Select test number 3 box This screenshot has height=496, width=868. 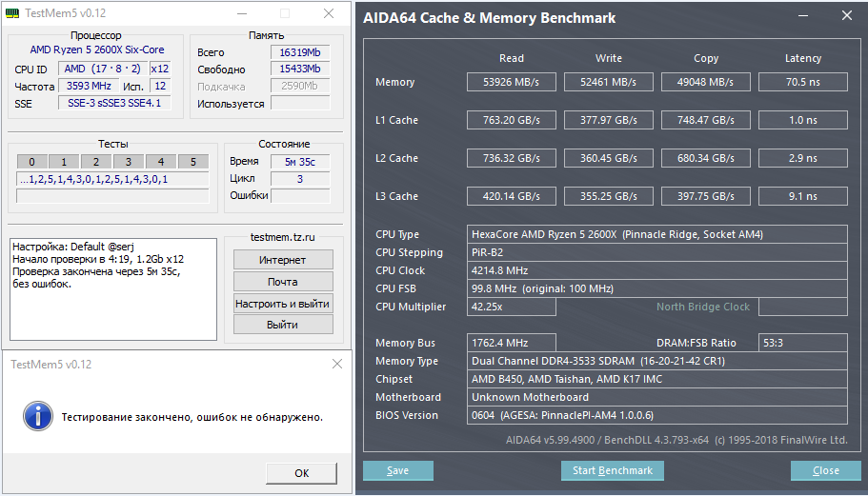coord(129,162)
